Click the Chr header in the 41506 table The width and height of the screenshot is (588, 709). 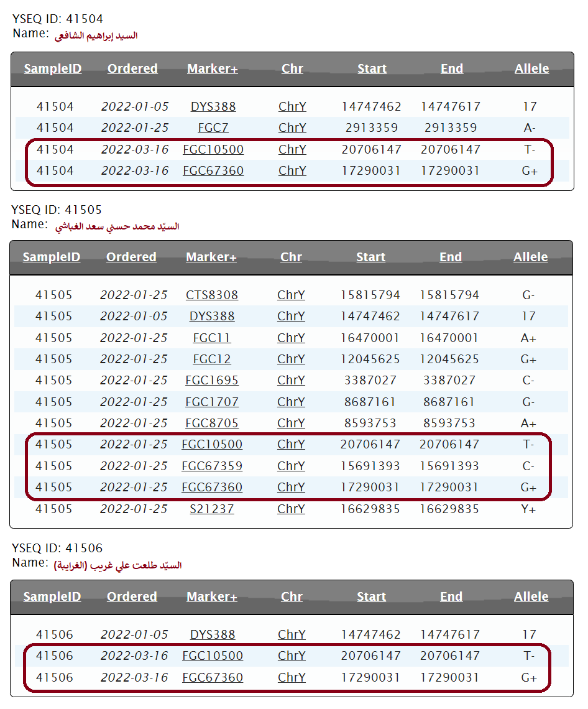[x=292, y=597]
